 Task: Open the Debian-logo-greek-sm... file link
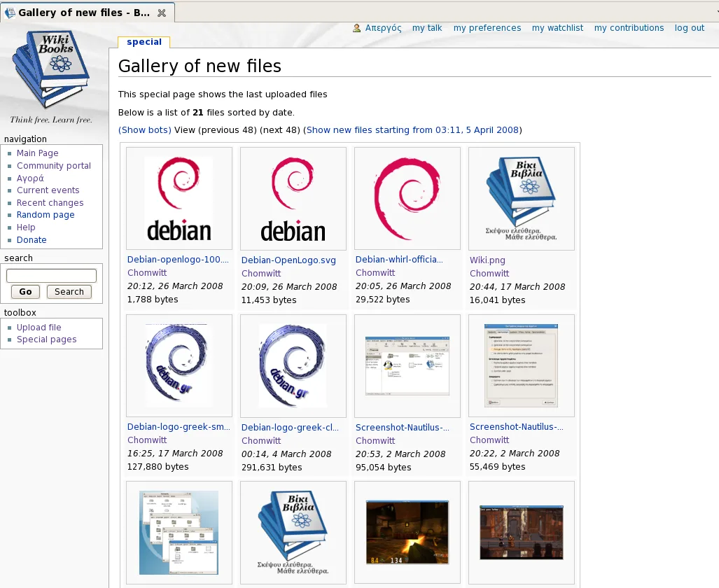click(179, 426)
